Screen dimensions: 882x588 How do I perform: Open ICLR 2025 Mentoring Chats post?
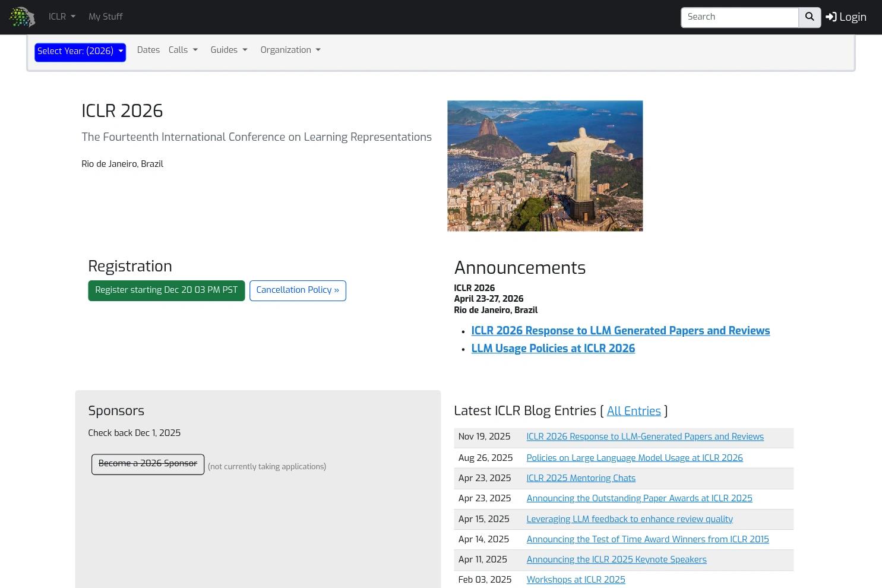click(x=581, y=478)
